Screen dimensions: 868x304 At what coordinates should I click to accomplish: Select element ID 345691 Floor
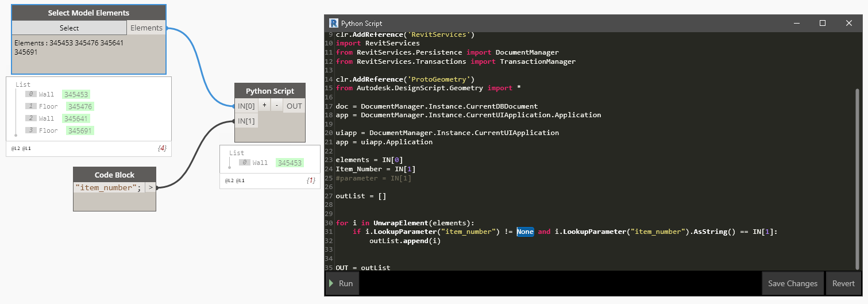[x=80, y=130]
